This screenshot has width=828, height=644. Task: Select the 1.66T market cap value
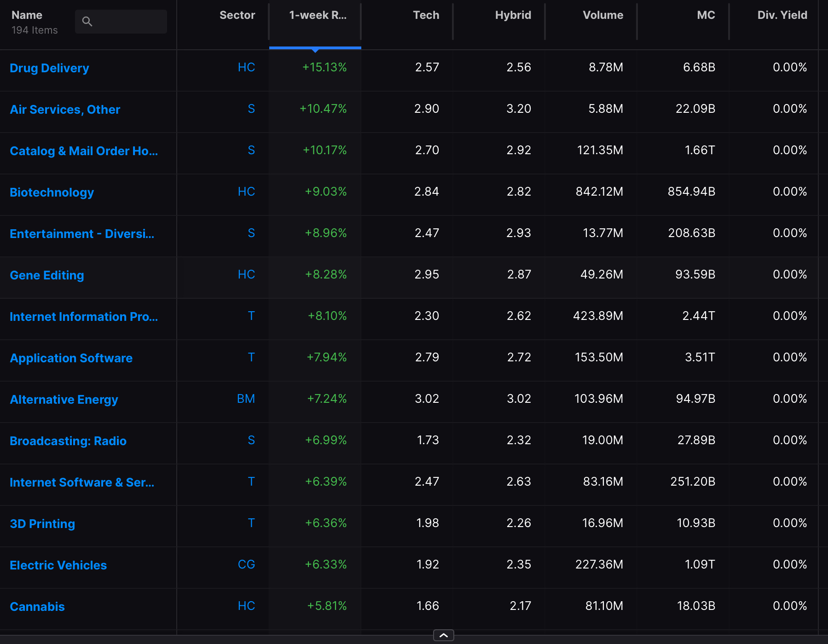(x=700, y=150)
